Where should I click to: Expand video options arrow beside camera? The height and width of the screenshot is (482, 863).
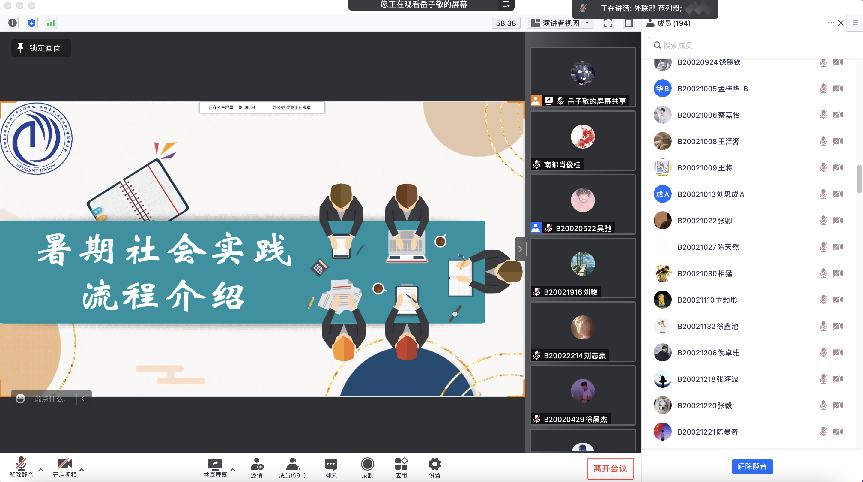point(82,468)
